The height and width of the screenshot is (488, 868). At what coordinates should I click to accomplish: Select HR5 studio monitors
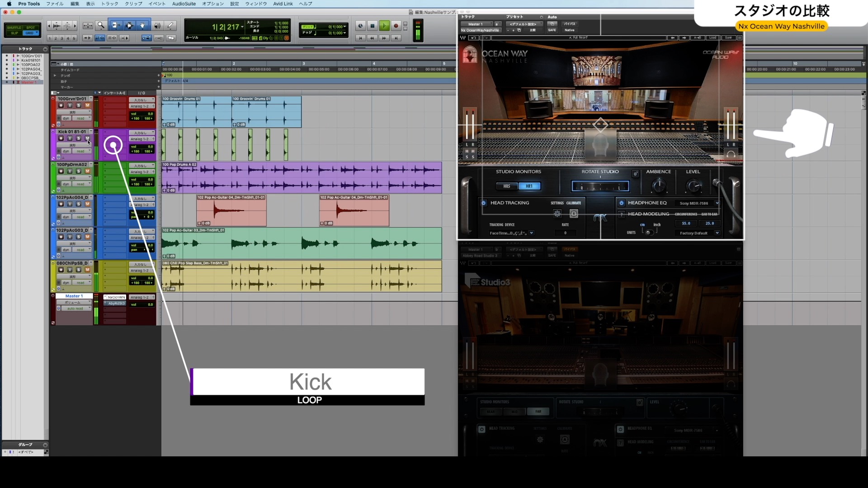(x=507, y=186)
